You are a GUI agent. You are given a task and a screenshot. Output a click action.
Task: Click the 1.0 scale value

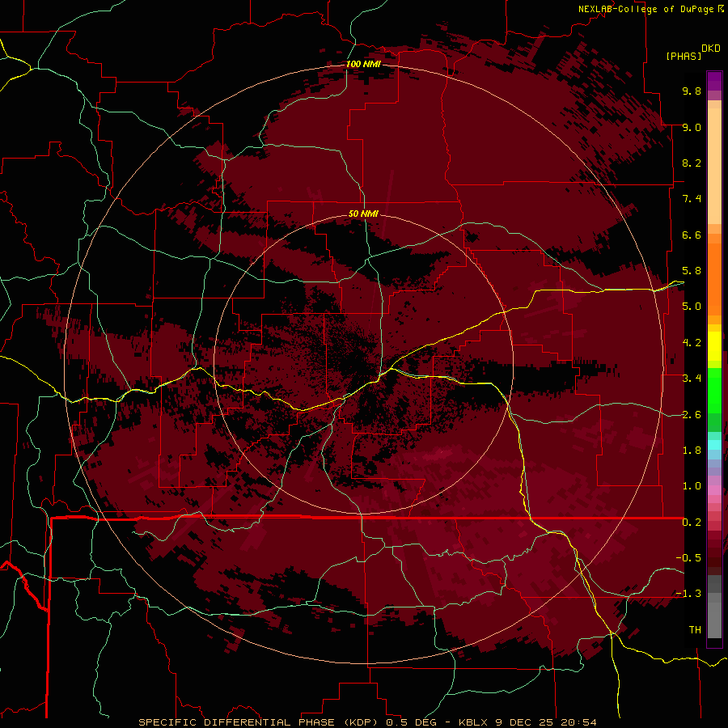(x=692, y=486)
